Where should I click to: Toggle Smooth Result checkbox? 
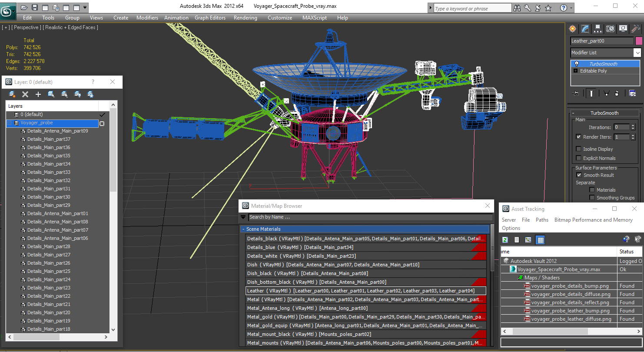pos(578,175)
